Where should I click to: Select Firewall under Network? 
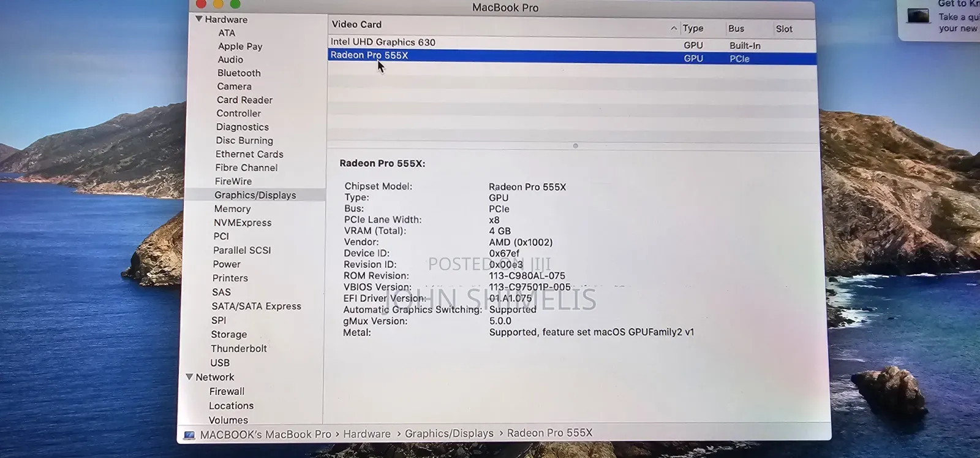coord(227,392)
